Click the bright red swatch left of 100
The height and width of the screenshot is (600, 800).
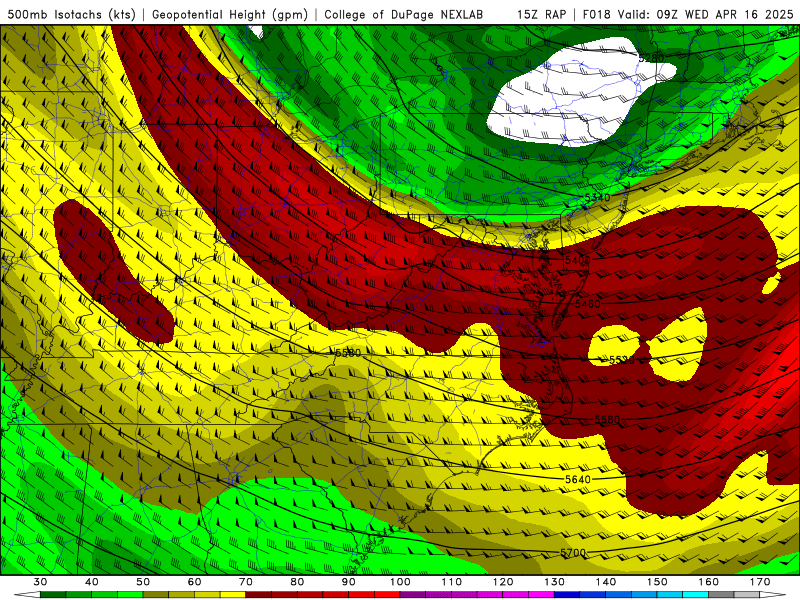tap(387, 595)
